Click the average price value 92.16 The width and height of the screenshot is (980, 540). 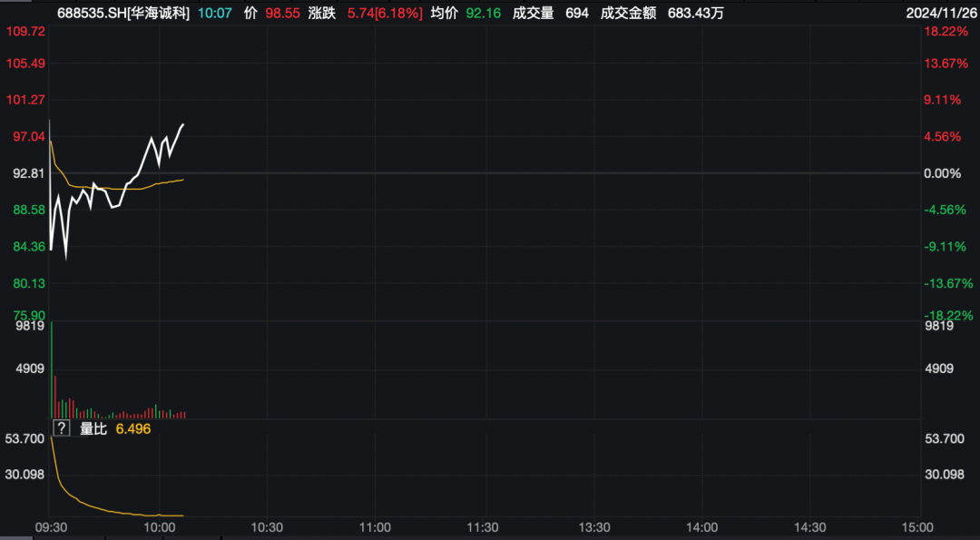click(483, 13)
